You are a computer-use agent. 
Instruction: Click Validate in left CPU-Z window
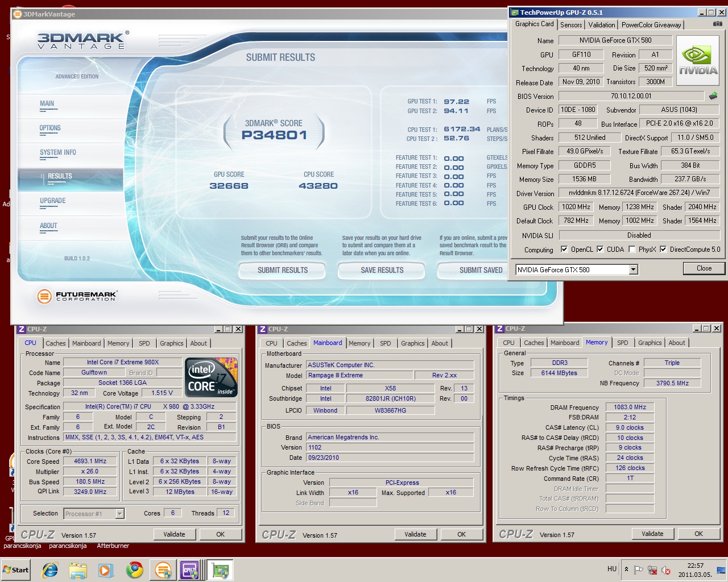(174, 534)
